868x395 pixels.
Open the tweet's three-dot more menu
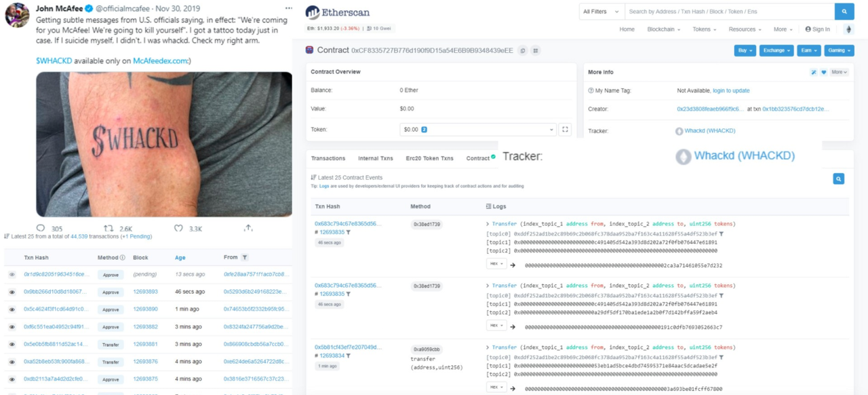coord(289,9)
